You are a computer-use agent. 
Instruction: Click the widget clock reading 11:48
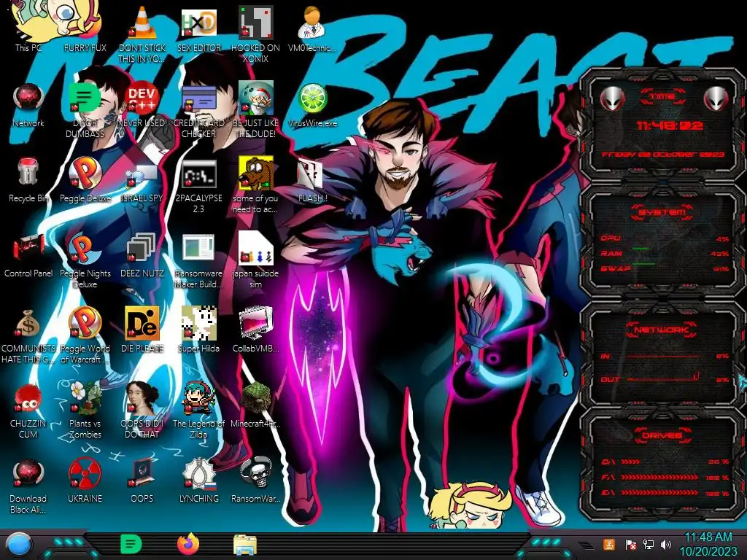670,126
